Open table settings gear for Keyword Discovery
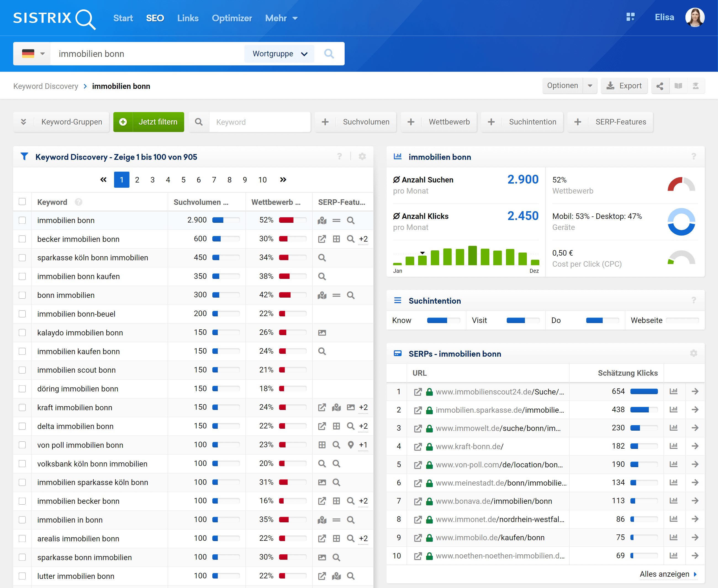Image resolution: width=718 pixels, height=588 pixels. [362, 157]
